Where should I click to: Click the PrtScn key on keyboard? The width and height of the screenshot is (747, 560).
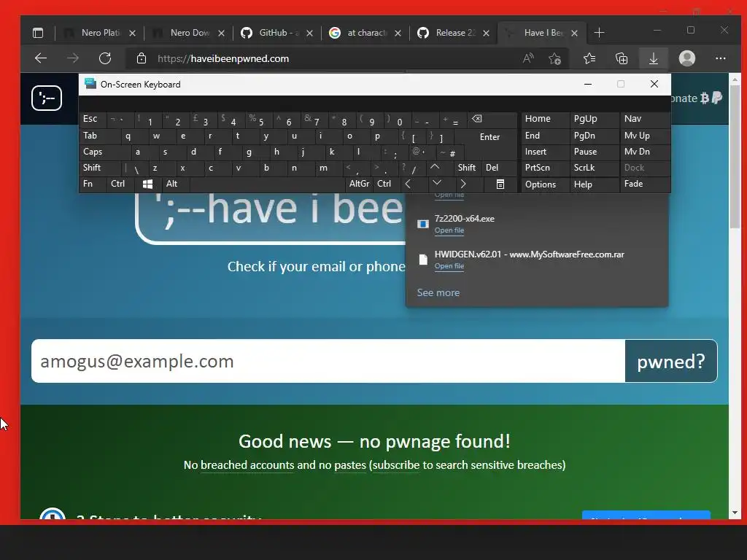545,168
